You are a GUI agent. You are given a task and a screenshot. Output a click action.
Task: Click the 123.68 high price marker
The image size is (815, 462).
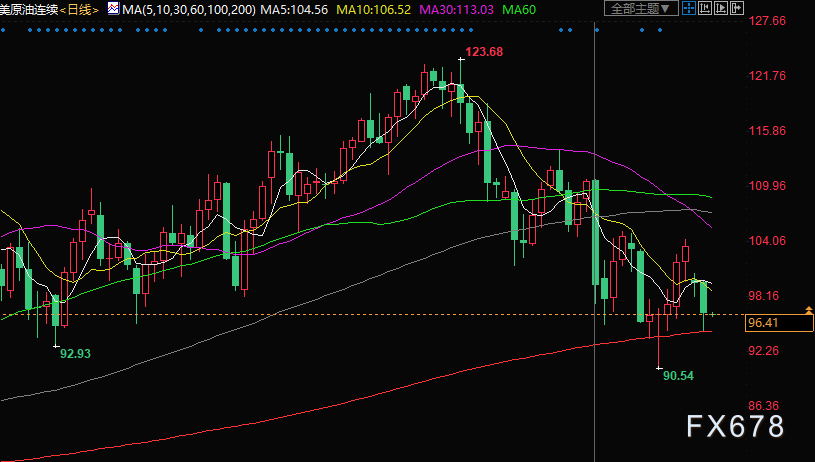coord(484,51)
